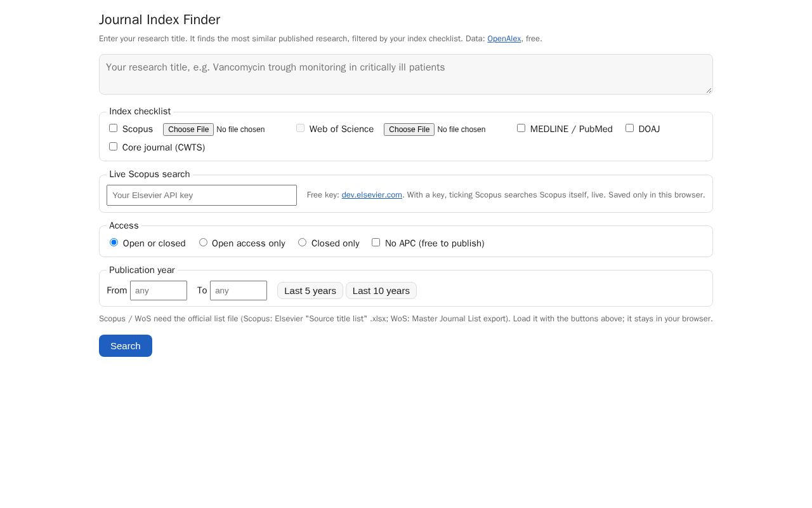812x508 pixels.
Task: Click the Live Scopus search legend
Action: (150, 174)
